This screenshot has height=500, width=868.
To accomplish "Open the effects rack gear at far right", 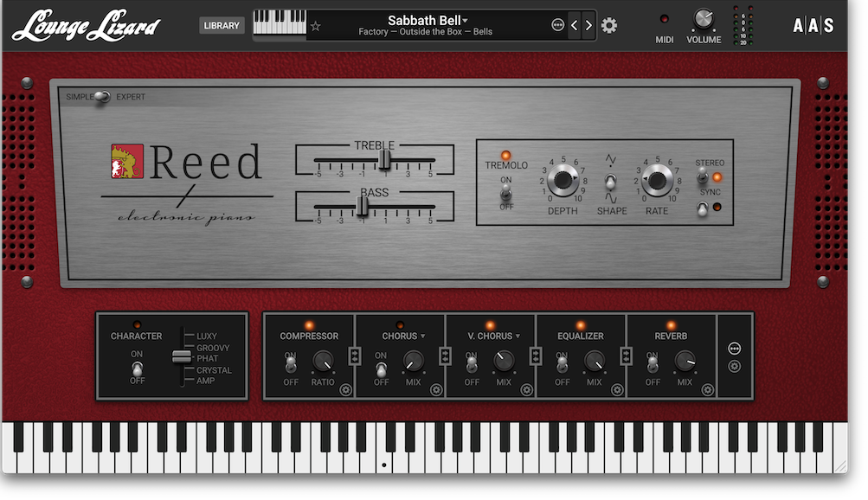I will 735,366.
